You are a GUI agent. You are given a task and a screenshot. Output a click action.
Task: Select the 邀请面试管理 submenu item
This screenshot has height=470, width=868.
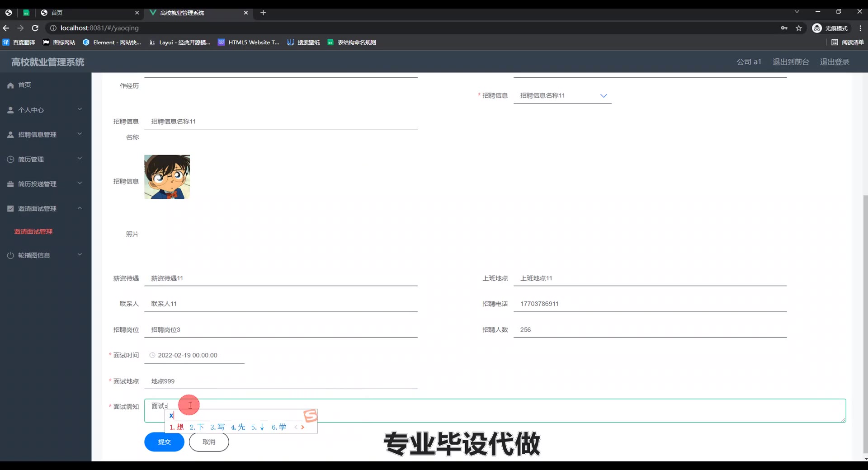coord(33,232)
